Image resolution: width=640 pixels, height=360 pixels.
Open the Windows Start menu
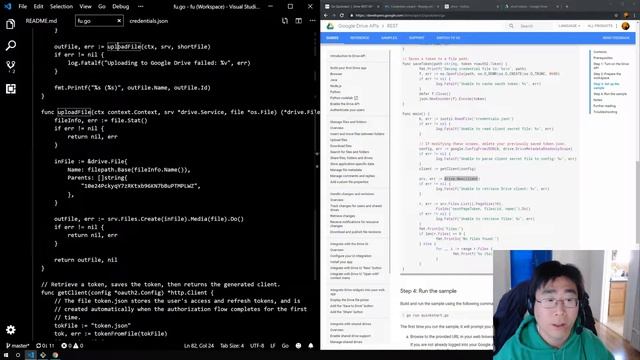click(6, 355)
